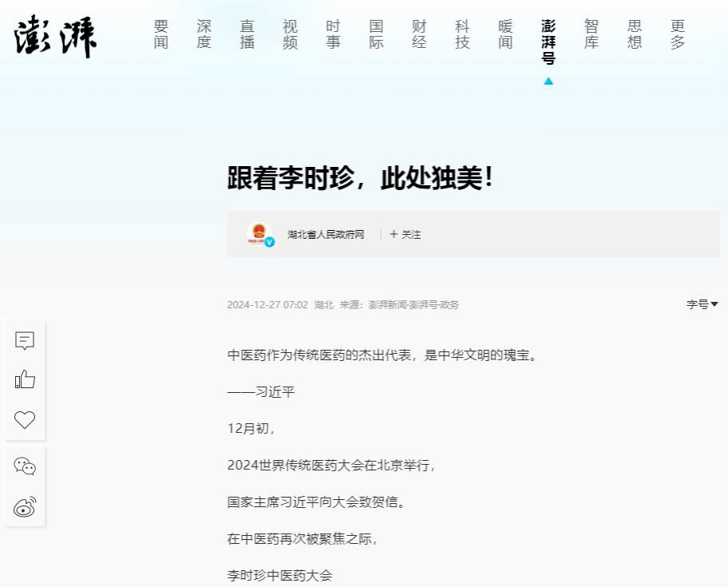Navigate to the 财经 section

pyautogui.click(x=419, y=35)
